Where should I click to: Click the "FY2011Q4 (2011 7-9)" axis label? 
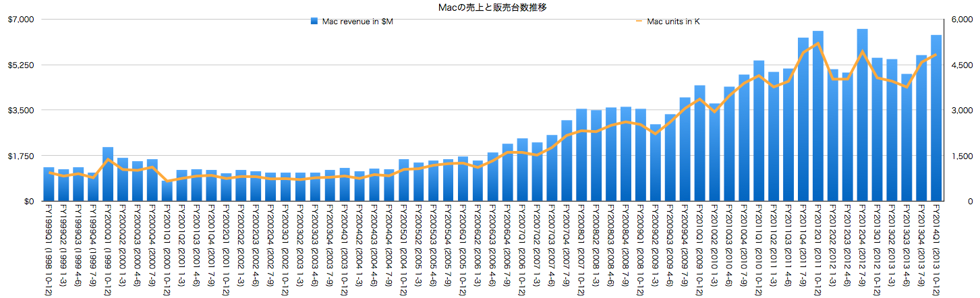click(x=804, y=244)
